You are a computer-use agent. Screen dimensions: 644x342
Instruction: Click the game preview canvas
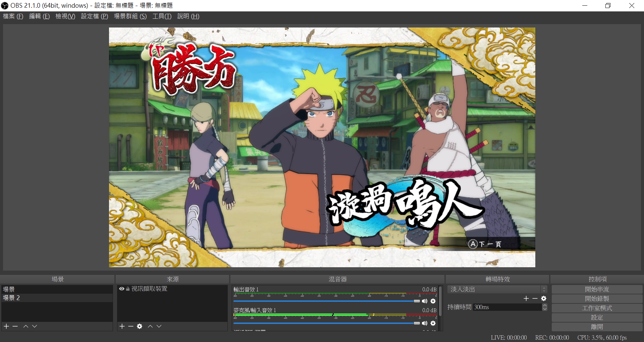322,147
